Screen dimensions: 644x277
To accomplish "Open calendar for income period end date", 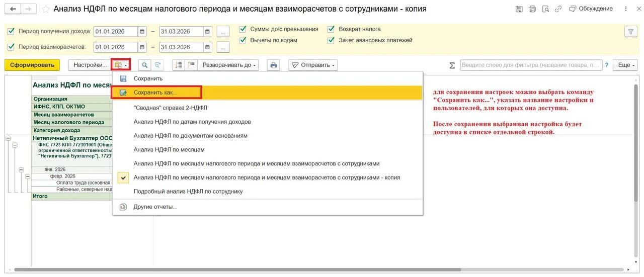I will 208,31.
